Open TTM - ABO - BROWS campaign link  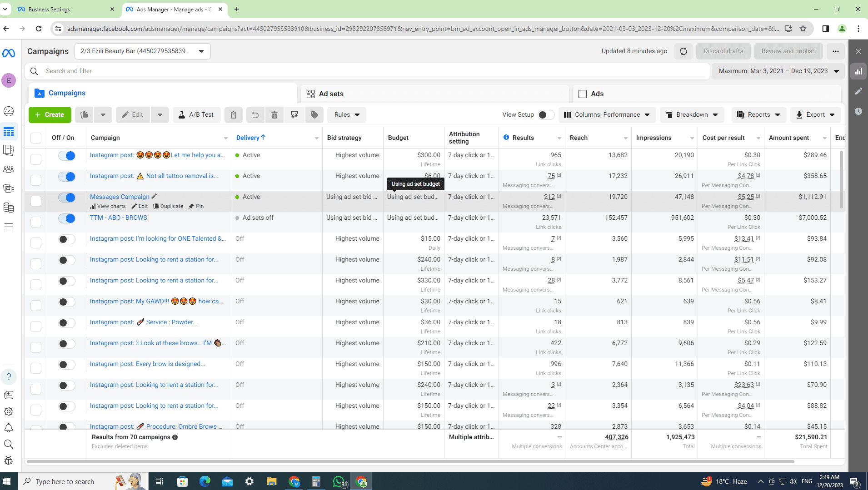coord(119,218)
